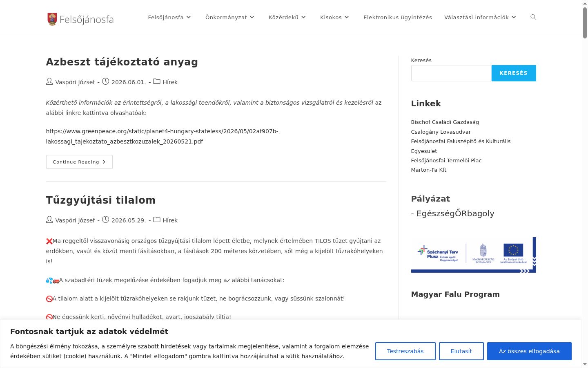Click Continue Reading for the Azbeszt post
This screenshot has height=368, width=588.
pos(79,162)
